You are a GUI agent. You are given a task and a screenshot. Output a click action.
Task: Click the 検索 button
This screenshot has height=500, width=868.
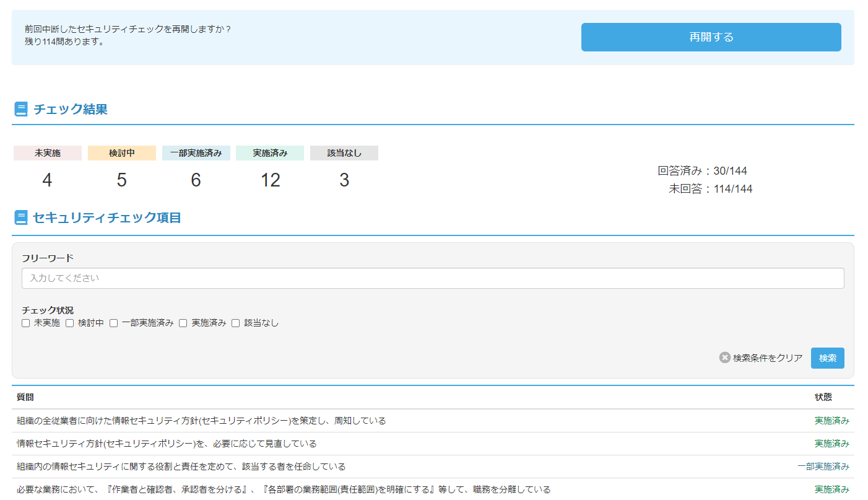(x=827, y=358)
